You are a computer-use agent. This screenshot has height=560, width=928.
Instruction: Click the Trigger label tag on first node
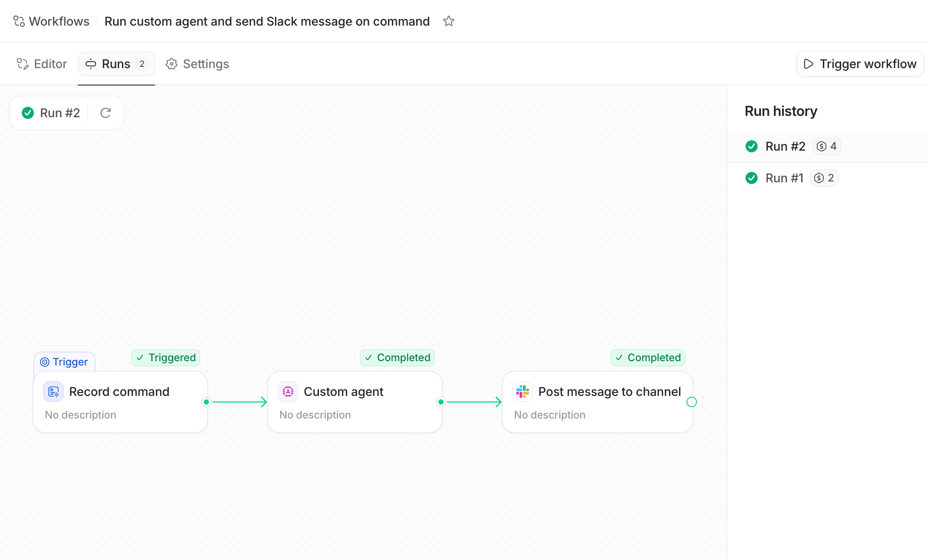64,362
